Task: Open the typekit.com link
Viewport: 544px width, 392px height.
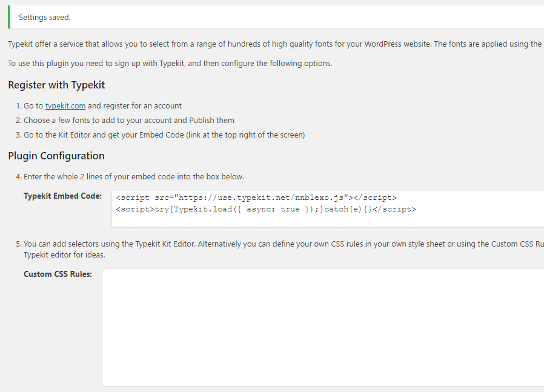Action: point(65,106)
